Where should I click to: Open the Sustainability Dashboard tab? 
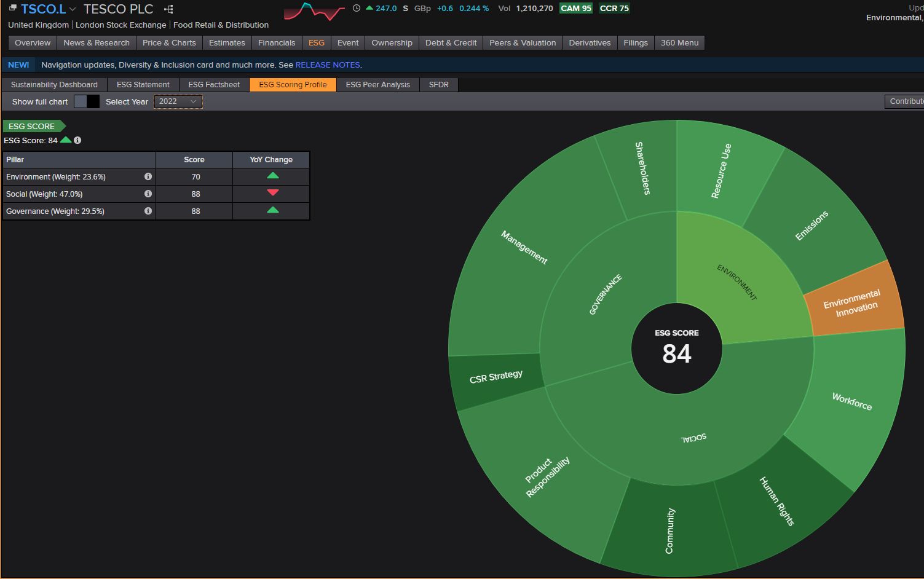[54, 85]
